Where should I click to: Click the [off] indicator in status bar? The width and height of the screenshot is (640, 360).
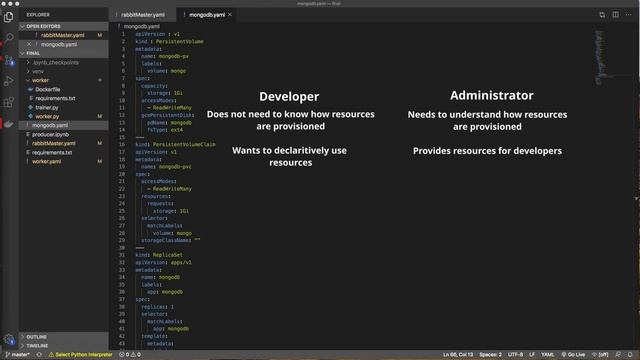[x=600, y=355]
